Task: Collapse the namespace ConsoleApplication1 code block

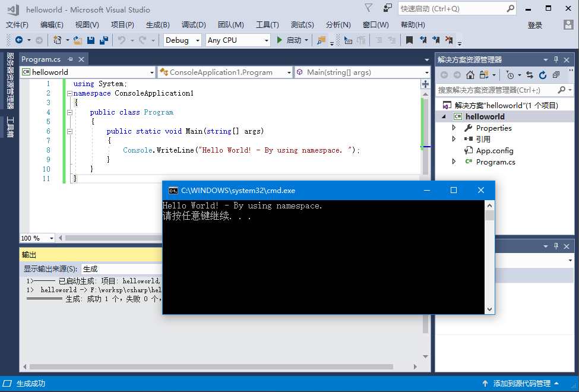Action: 69,94
